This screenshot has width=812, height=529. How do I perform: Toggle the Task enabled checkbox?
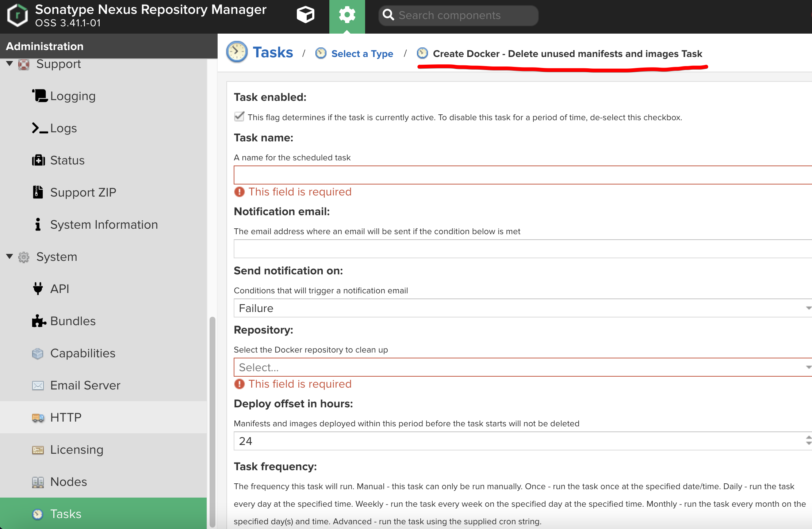click(x=239, y=117)
